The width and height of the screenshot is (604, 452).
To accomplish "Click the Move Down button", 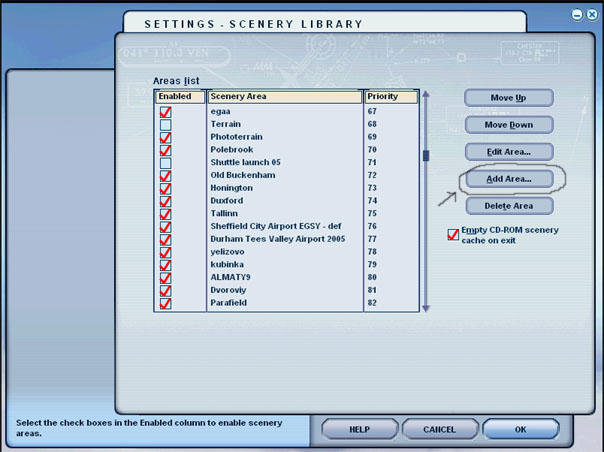I will [509, 125].
